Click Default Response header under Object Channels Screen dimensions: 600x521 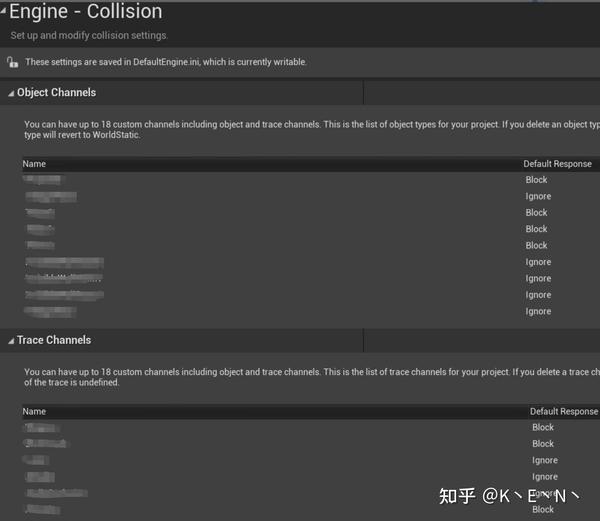pos(557,164)
